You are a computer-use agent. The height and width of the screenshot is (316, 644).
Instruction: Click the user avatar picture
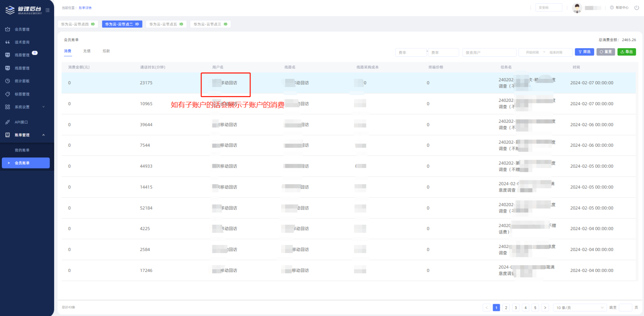click(577, 8)
